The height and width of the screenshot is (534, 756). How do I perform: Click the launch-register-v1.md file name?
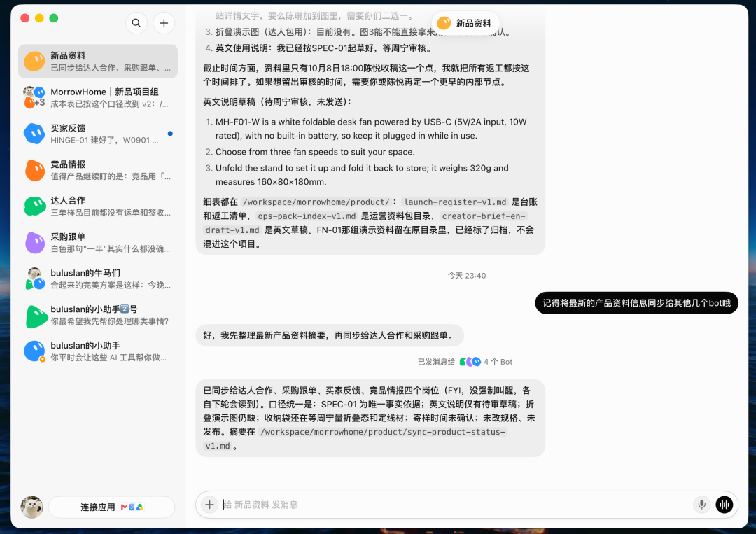pyautogui.click(x=455, y=202)
